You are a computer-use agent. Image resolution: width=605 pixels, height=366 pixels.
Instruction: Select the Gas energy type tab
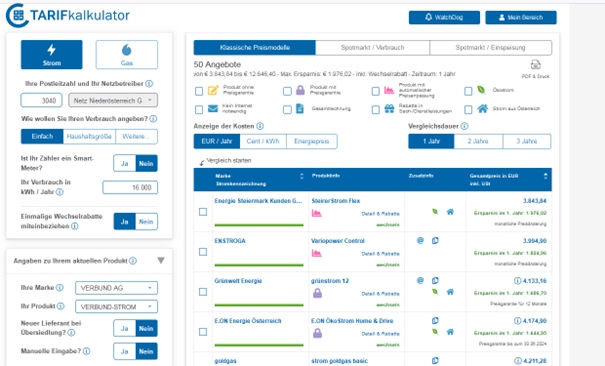coord(127,54)
